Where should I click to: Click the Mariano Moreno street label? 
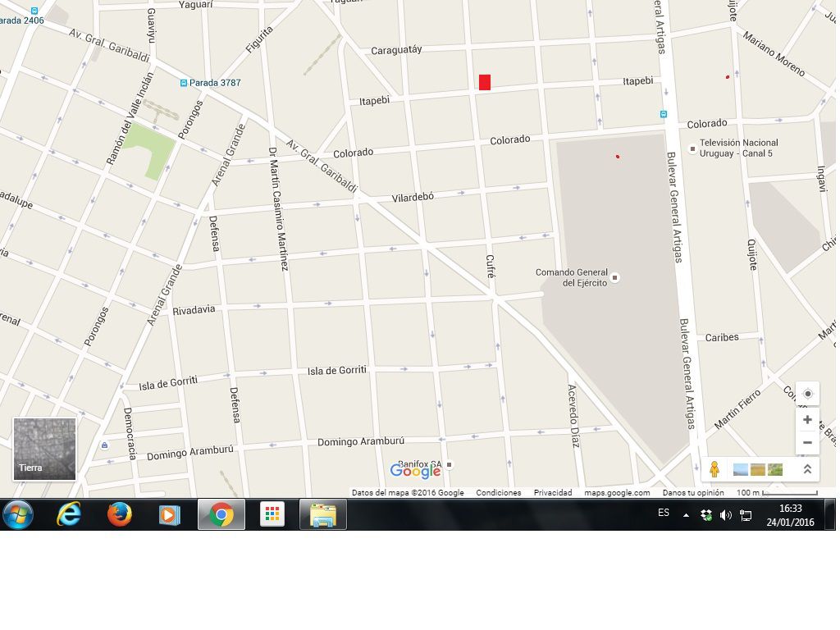click(x=774, y=53)
